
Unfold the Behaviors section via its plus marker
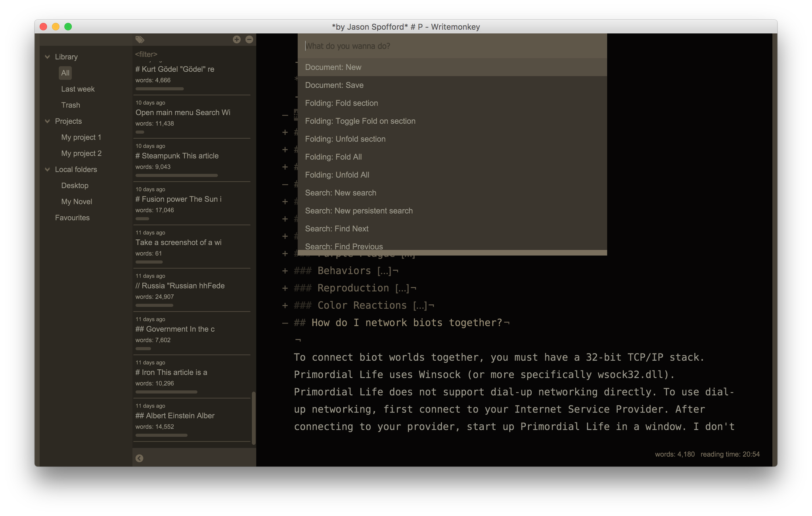pos(285,271)
